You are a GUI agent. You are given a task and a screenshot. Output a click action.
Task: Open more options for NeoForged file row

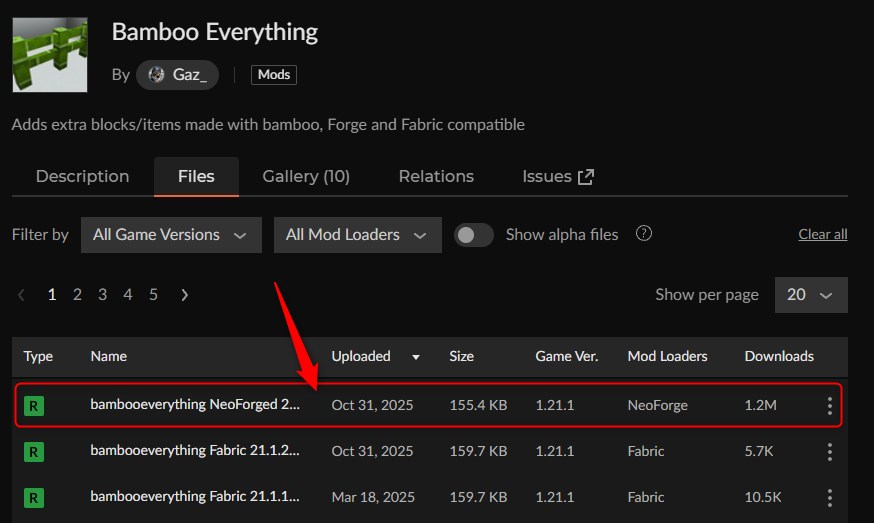point(830,405)
